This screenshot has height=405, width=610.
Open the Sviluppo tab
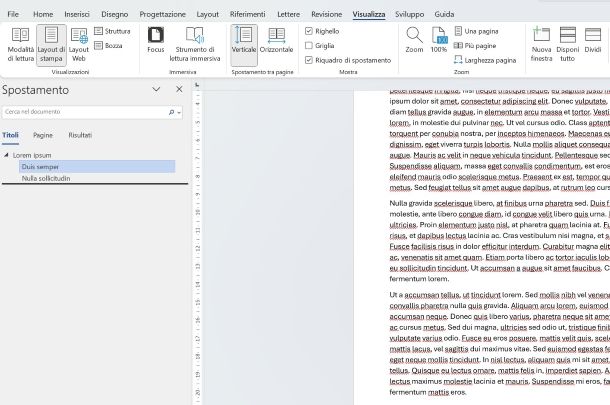click(x=409, y=14)
